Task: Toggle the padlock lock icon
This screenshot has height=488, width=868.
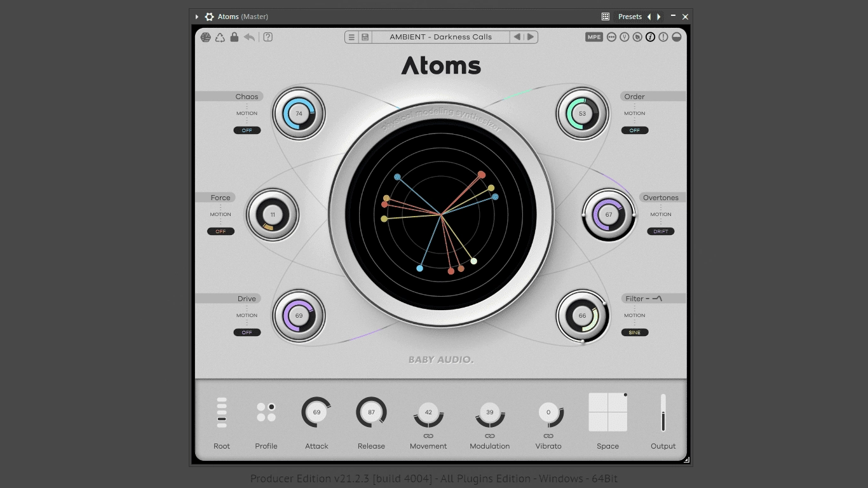Action: tap(234, 37)
